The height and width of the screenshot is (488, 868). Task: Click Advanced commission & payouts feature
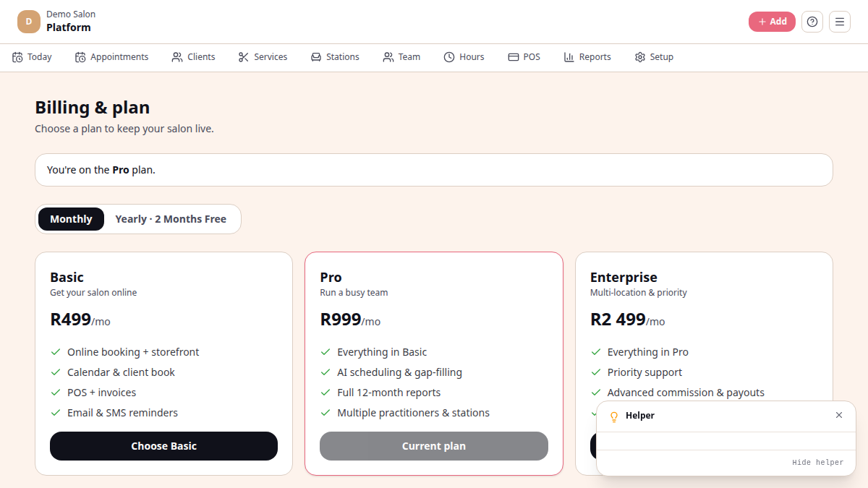click(686, 393)
